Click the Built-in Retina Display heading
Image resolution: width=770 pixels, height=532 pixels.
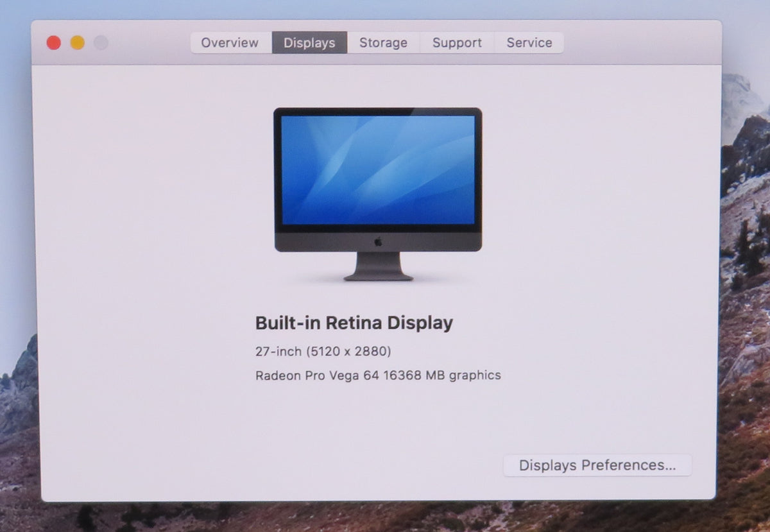coord(354,323)
